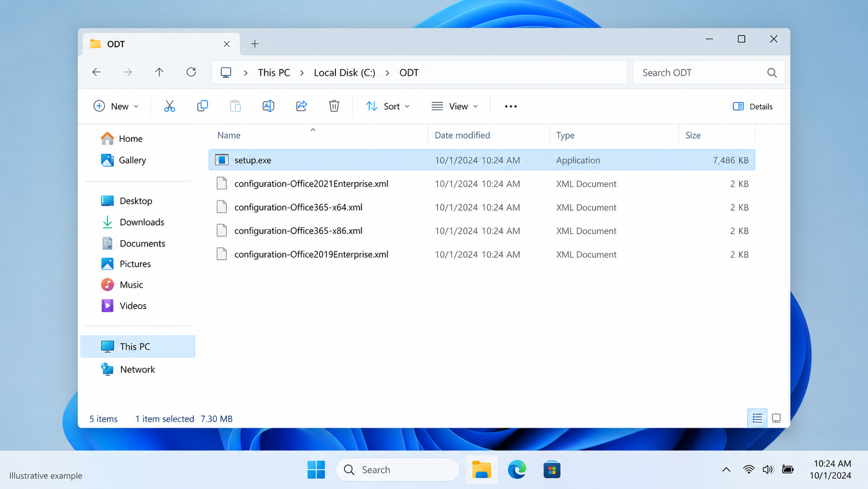Click the Delete trash can icon
This screenshot has height=489, width=868.
[334, 106]
